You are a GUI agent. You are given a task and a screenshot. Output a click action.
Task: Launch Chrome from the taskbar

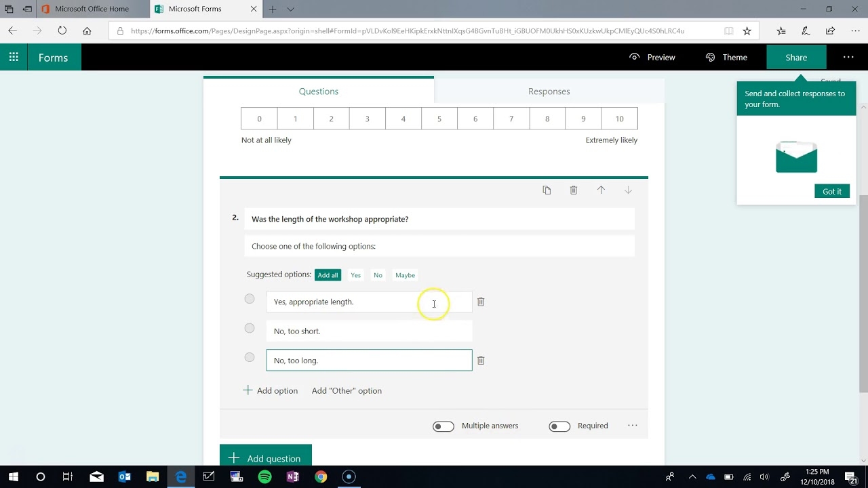click(321, 476)
